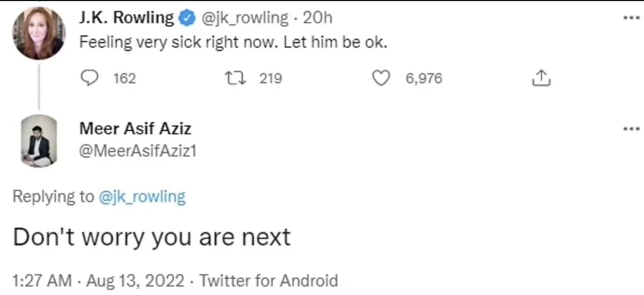This screenshot has width=644, height=295.
Task: Open the Meer Asif Aziz profile picture
Action: (39, 141)
